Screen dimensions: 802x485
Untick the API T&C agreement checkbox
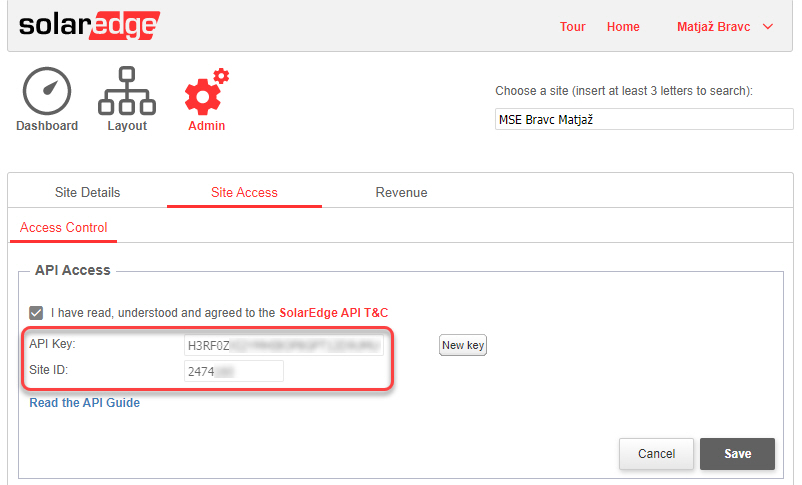click(x=36, y=313)
